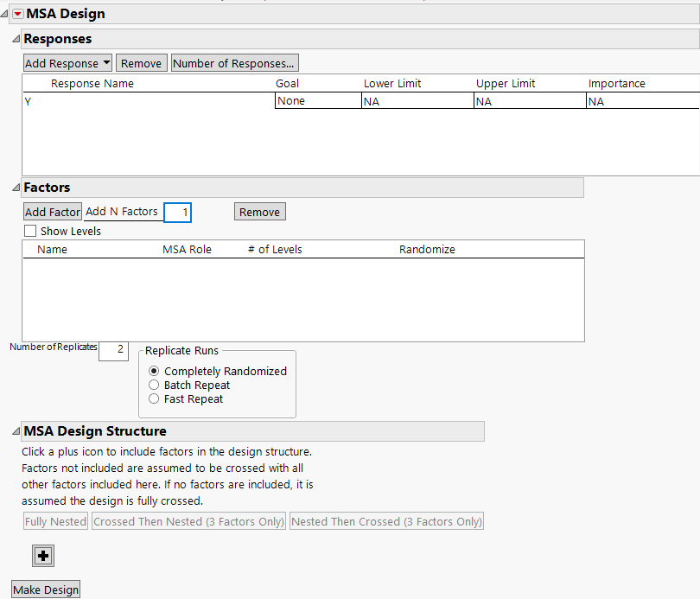Screen dimensions: 700x599
Task: Click Remove button in Factors section
Action: (x=259, y=212)
